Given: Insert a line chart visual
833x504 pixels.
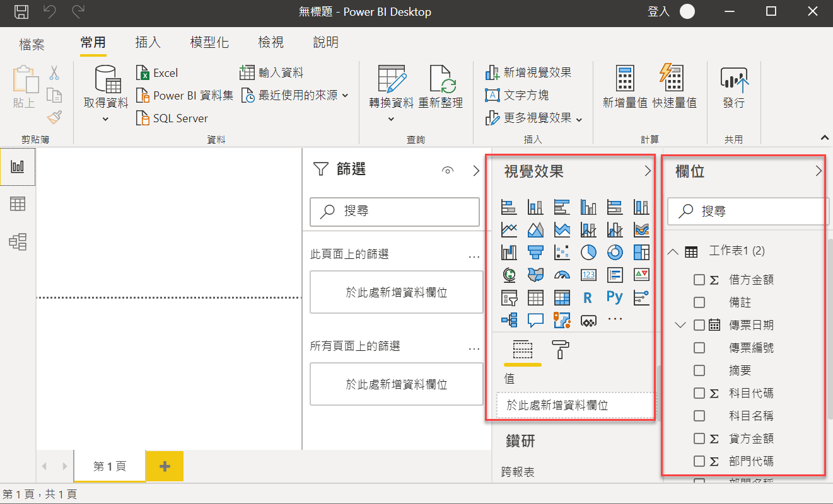Looking at the screenshot, I should (x=509, y=229).
